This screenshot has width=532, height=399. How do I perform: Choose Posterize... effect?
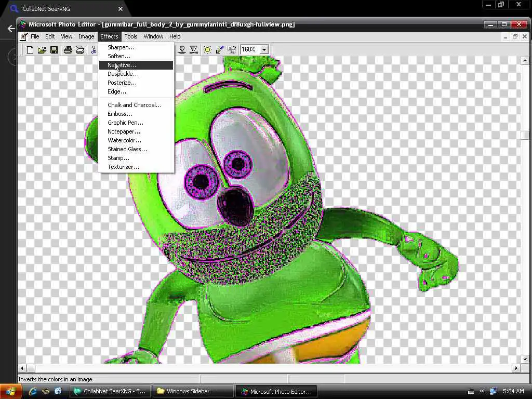[x=136, y=83]
